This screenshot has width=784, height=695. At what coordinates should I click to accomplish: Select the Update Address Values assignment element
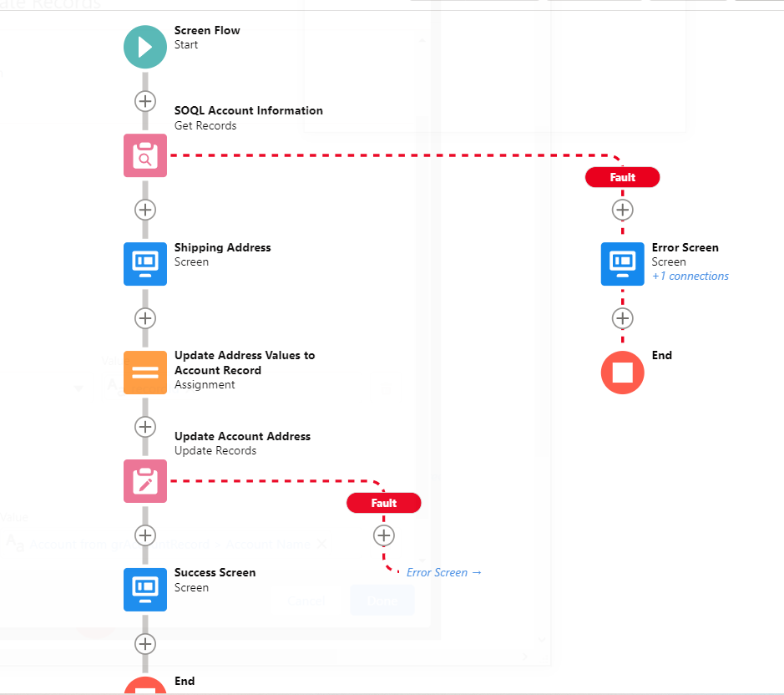point(145,373)
